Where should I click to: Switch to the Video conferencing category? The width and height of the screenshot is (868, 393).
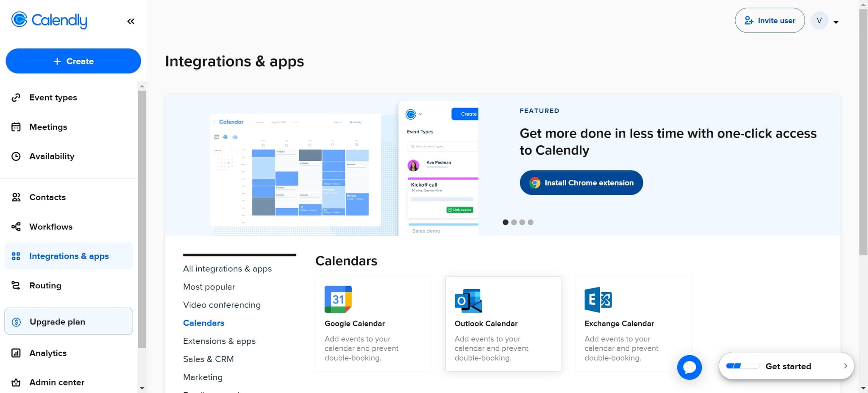(x=222, y=304)
